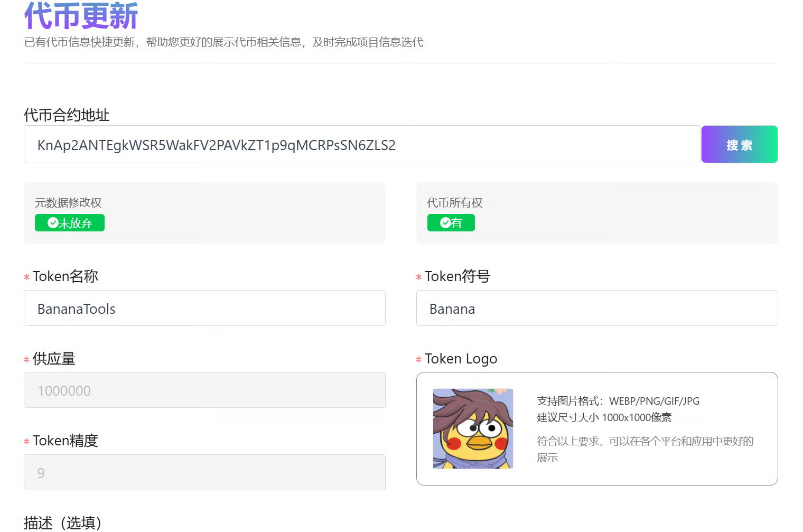
Task: Focus the 代币合约地址 contract address input
Action: [362, 145]
